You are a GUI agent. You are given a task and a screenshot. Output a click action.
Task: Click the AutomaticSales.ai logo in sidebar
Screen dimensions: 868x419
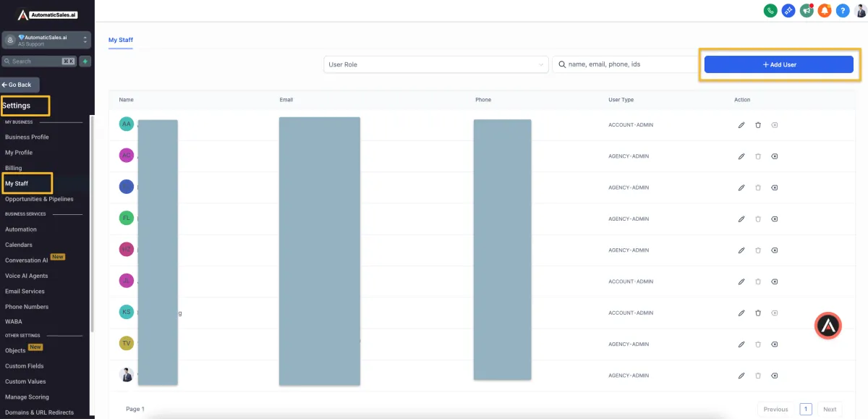[48, 14]
